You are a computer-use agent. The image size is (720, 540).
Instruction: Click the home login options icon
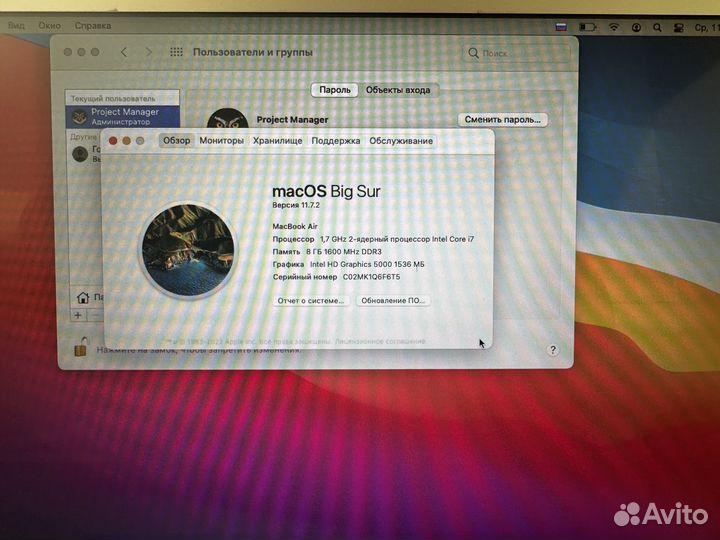pyautogui.click(x=83, y=298)
